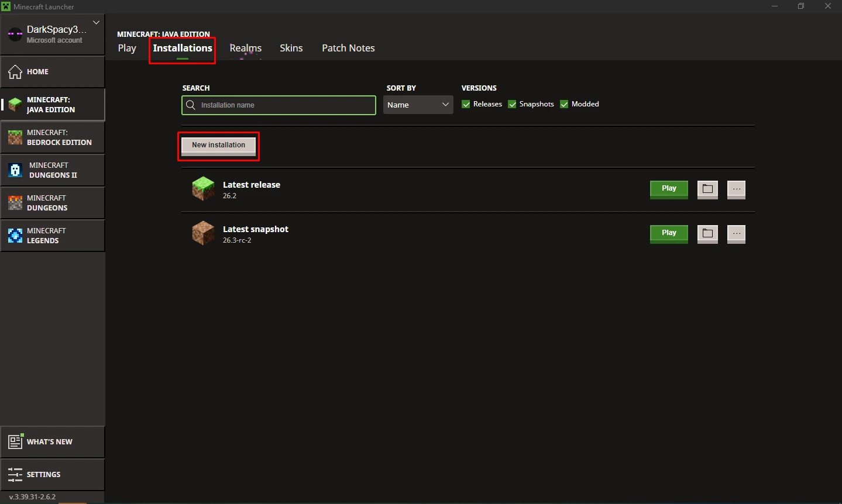The height and width of the screenshot is (504, 842).
Task: Open Minecraft Legends in sidebar
Action: [53, 236]
